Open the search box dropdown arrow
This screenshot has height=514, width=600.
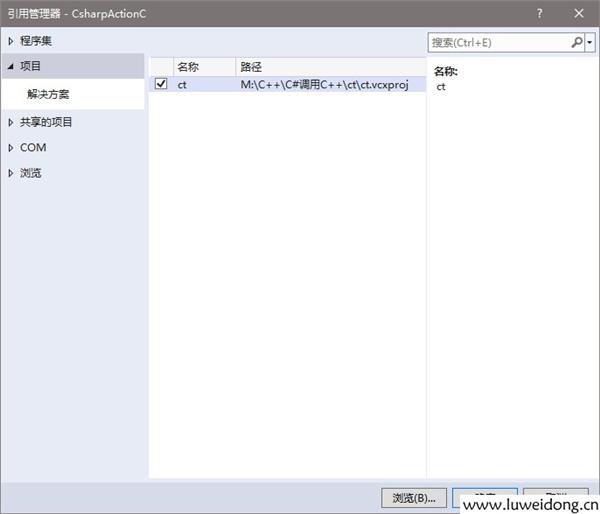point(590,43)
